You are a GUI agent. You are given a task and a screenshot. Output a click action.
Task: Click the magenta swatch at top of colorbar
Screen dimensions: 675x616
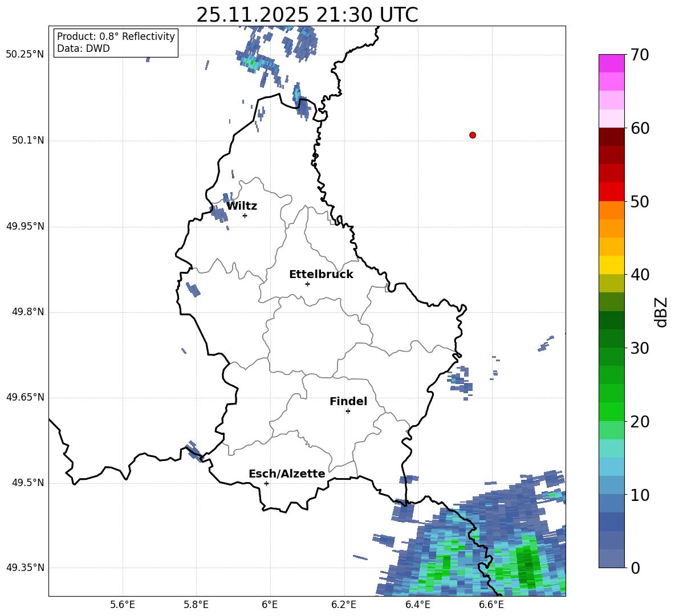pos(611,63)
